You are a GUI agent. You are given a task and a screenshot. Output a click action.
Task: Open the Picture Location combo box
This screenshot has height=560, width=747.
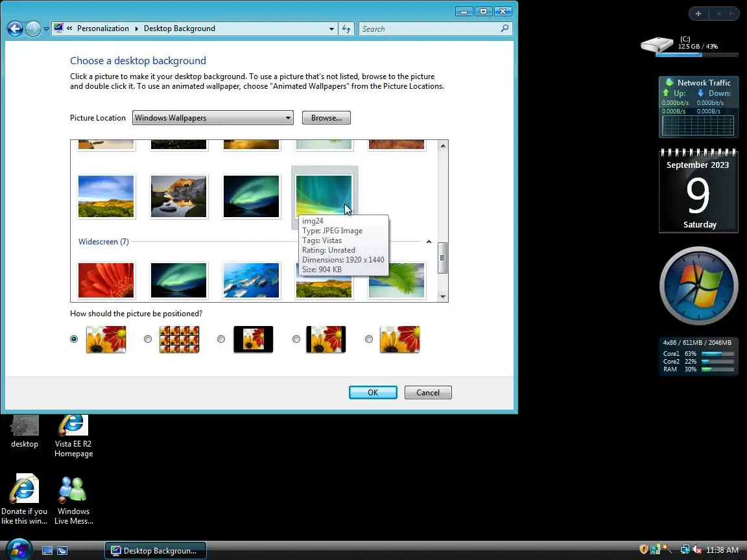coord(213,117)
